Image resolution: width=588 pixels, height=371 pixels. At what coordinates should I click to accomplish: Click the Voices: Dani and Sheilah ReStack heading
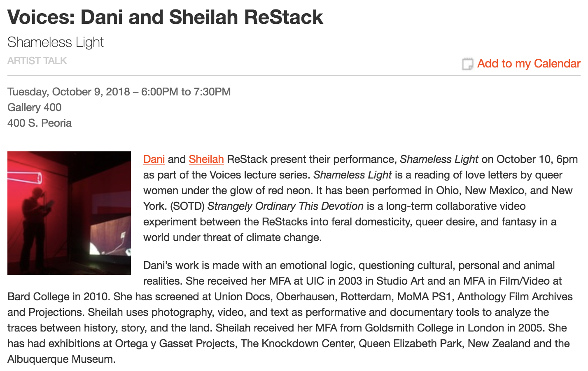click(x=165, y=17)
